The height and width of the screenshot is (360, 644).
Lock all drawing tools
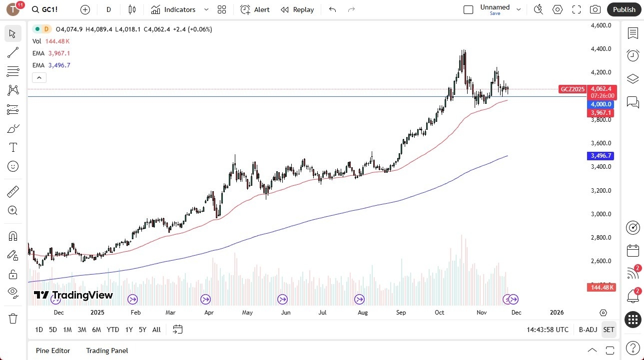(12, 274)
